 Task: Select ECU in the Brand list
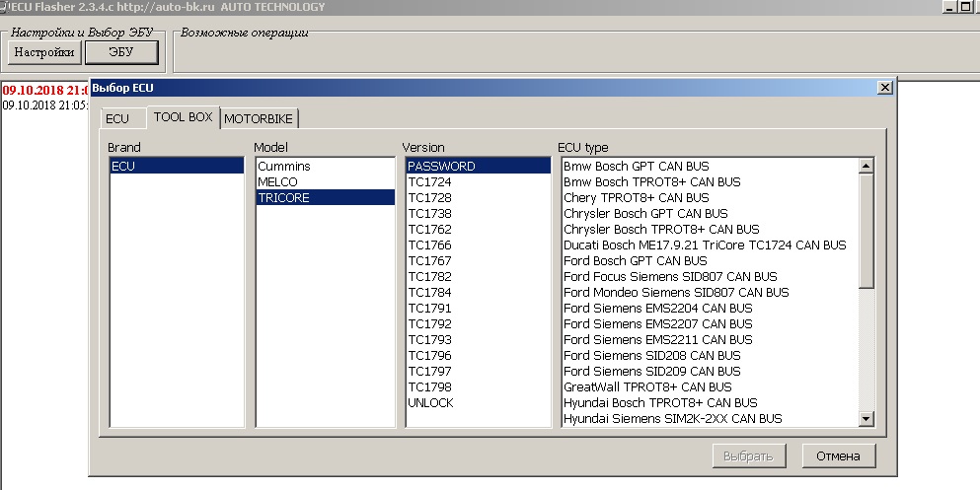[x=177, y=166]
